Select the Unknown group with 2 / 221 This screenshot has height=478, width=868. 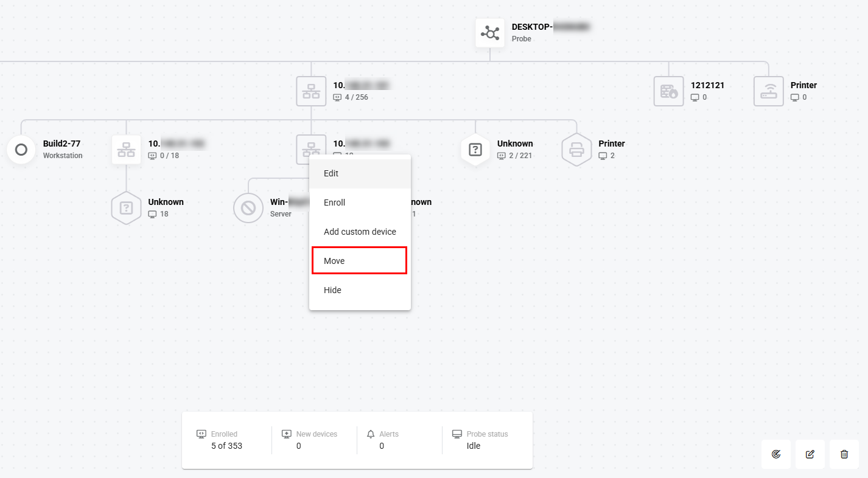click(475, 150)
